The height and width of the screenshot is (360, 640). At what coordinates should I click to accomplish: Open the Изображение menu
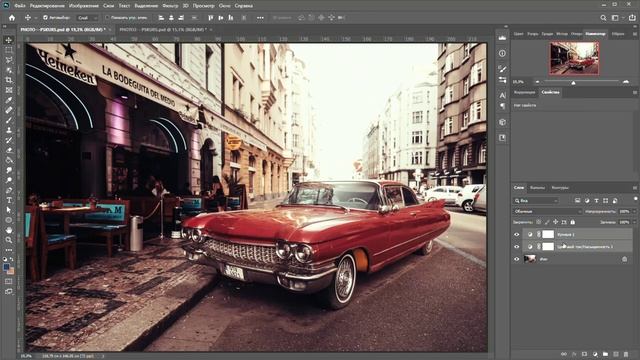(x=84, y=6)
